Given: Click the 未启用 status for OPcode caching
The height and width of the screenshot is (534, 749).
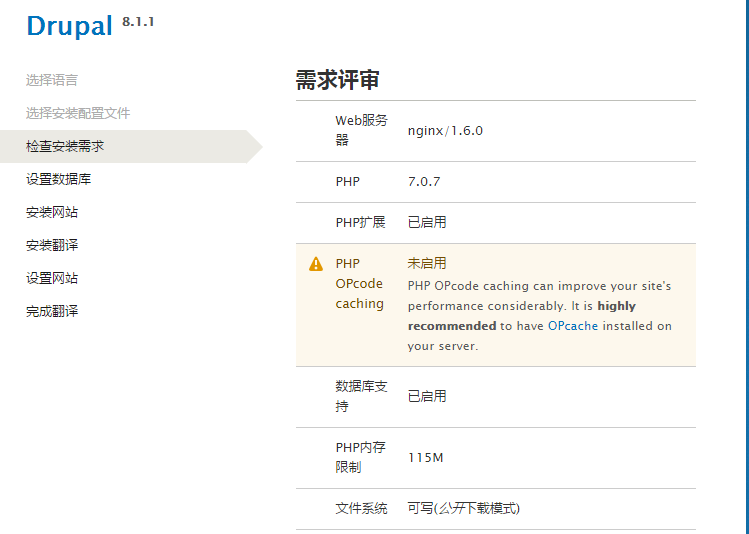Looking at the screenshot, I should click(427, 264).
